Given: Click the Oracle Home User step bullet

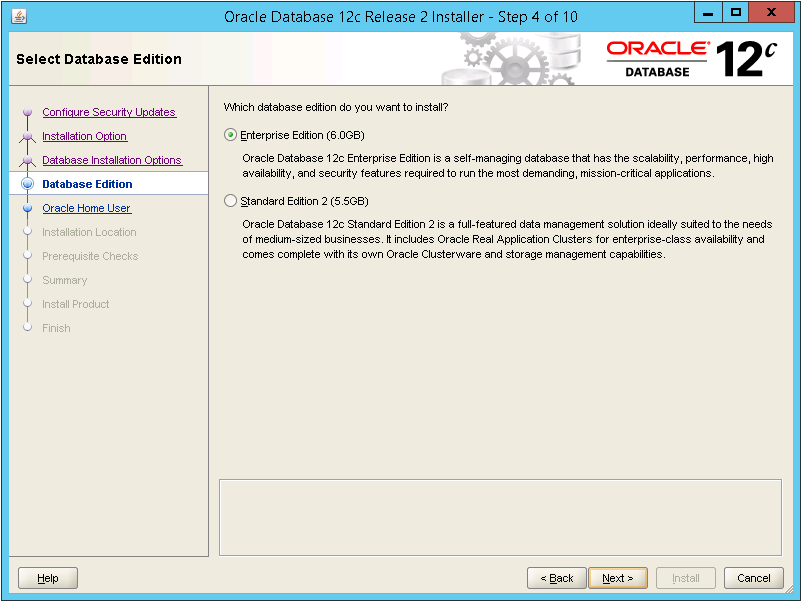Looking at the screenshot, I should 28,209.
